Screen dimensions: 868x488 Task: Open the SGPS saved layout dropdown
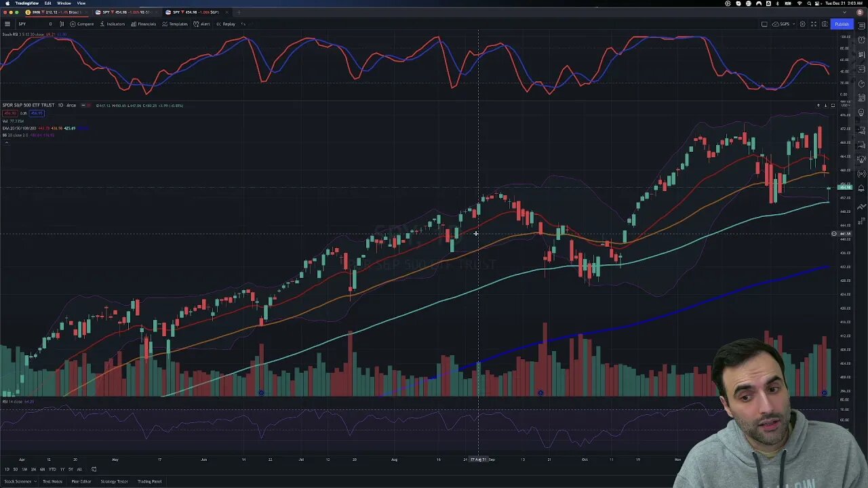pos(783,24)
